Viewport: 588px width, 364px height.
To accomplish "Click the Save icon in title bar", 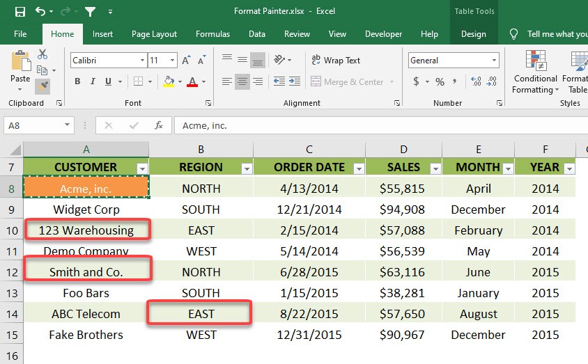I will click(x=20, y=12).
